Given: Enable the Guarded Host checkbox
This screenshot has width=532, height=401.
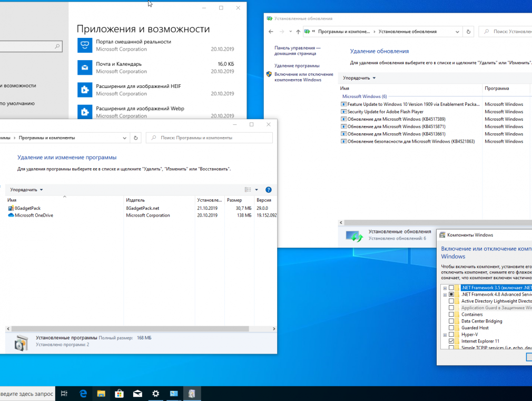Looking at the screenshot, I should pyautogui.click(x=451, y=328).
